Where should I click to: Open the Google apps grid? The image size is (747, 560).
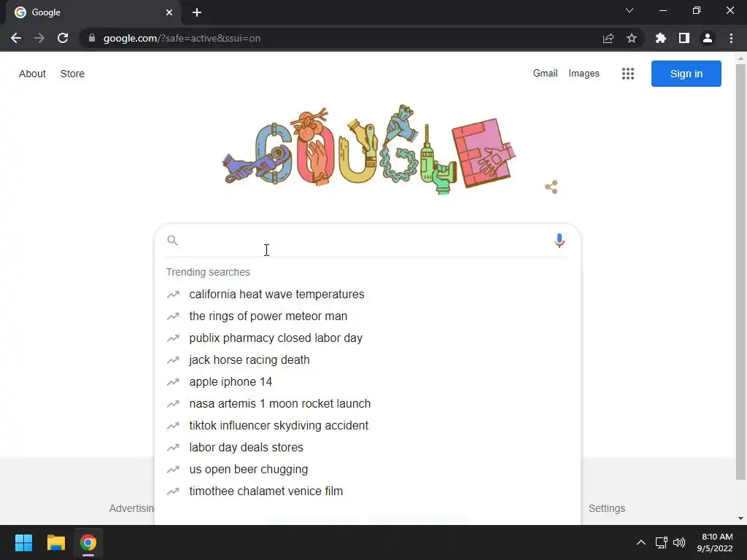point(628,74)
